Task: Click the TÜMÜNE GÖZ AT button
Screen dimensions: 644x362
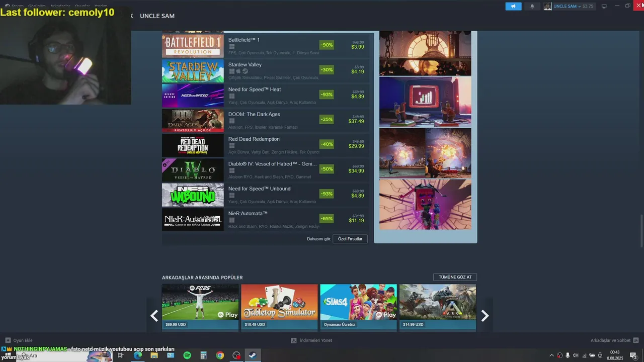Action: (x=455, y=277)
